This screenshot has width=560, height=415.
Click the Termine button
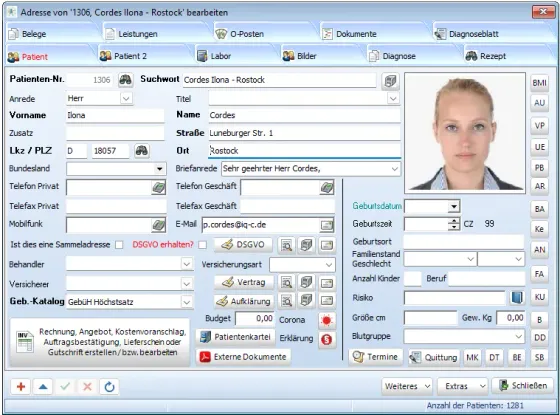375,357
